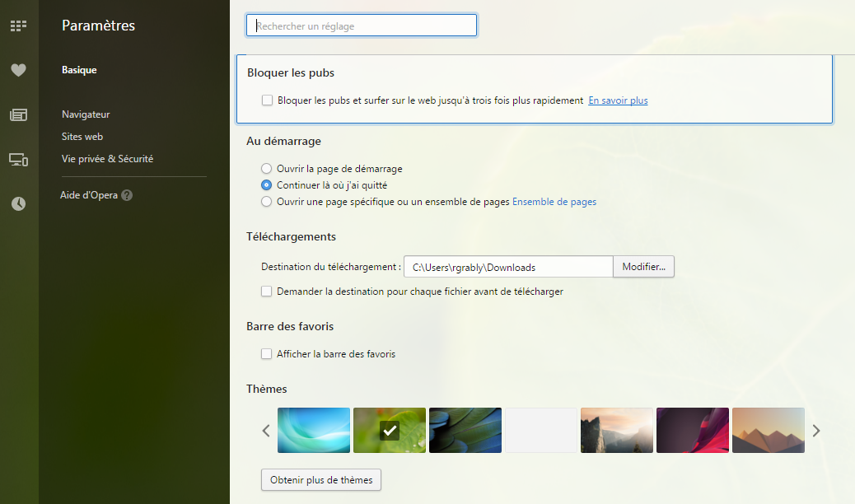The image size is (855, 504).
Task: Open Vie privée & Sécurité section
Action: [x=107, y=159]
